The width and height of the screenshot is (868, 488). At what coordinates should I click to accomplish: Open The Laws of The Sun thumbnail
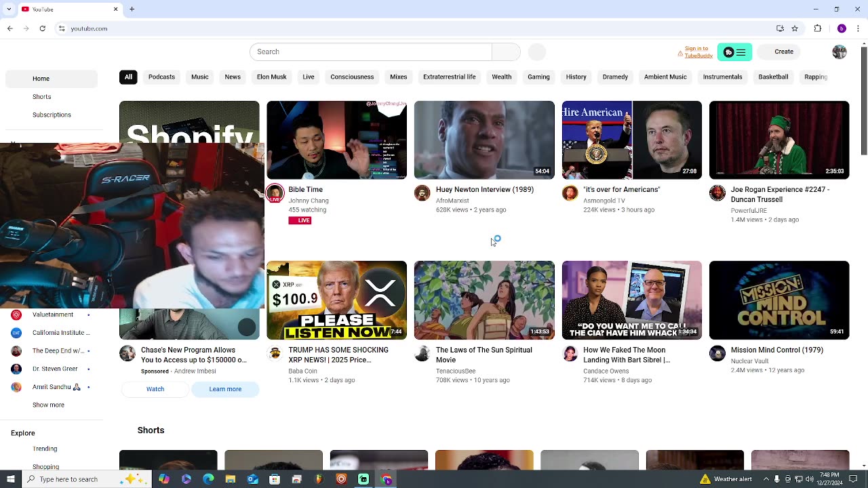(484, 300)
